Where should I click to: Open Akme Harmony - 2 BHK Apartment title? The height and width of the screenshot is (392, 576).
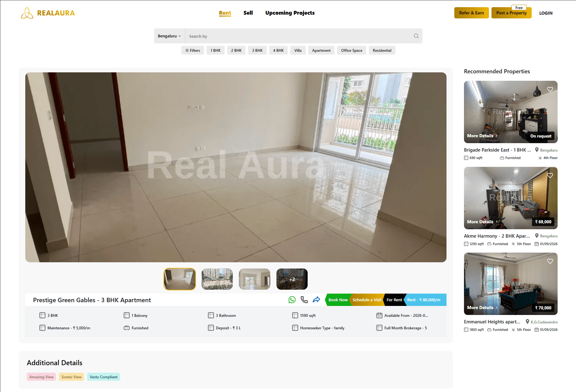497,236
